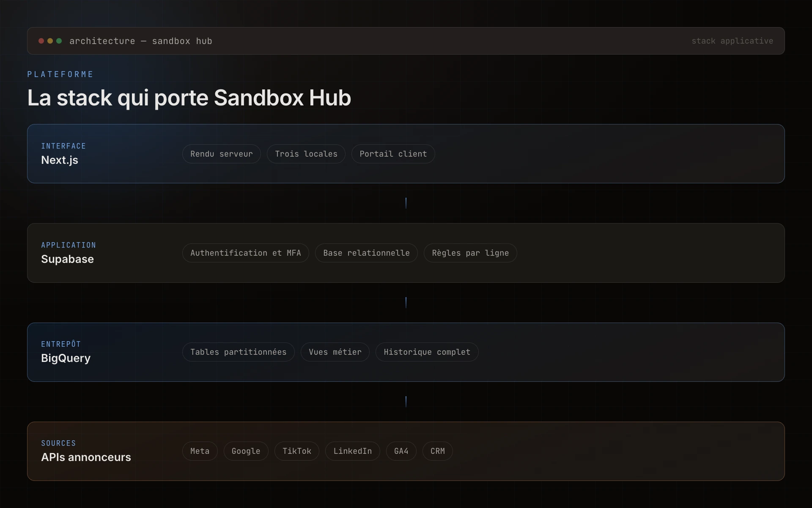Select the "APIs annonceurs" layer name
The height and width of the screenshot is (508, 812).
[86, 457]
